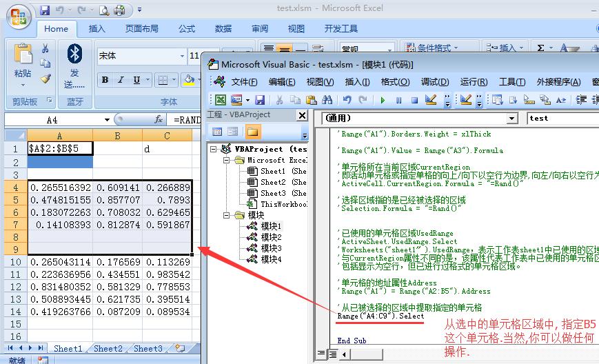Open the 数据 ribbon tab
The width and height of the screenshot is (599, 364).
pyautogui.click(x=223, y=29)
